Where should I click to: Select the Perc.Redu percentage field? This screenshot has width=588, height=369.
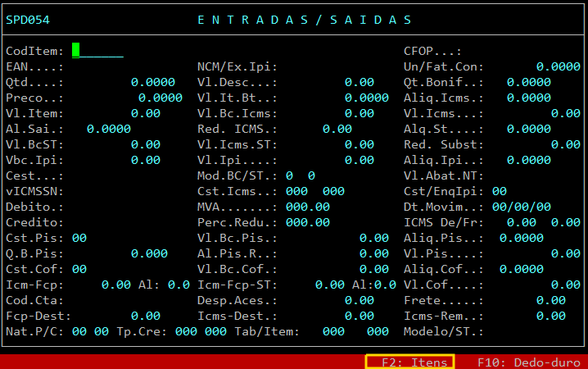pos(308,222)
